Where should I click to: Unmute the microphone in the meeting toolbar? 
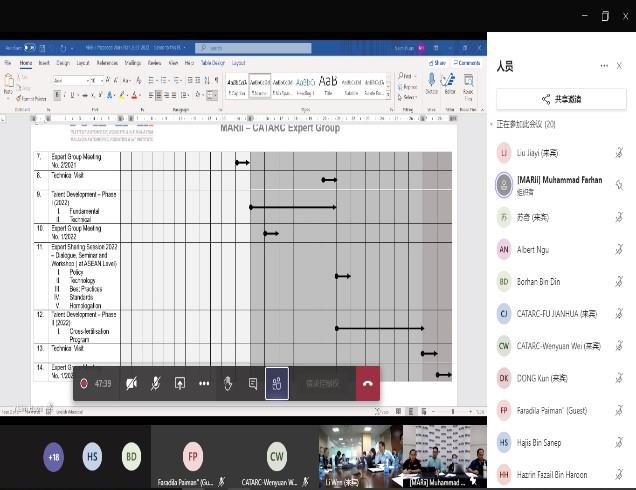pos(156,383)
